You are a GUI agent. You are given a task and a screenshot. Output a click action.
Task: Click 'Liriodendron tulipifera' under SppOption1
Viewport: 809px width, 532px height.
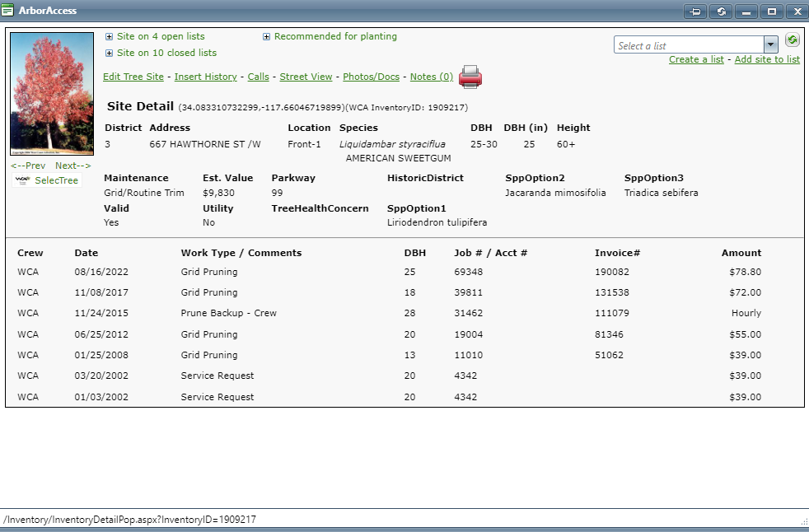pyautogui.click(x=437, y=222)
